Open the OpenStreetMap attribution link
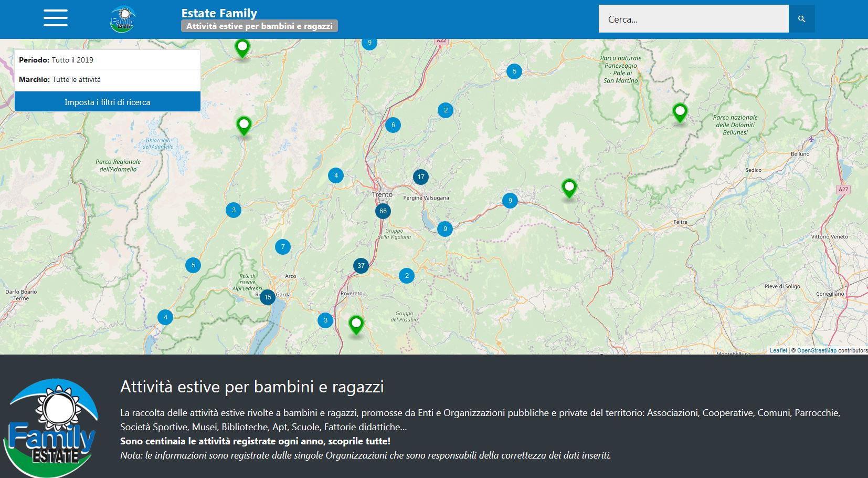Viewport: 868px width, 478px height. point(817,350)
